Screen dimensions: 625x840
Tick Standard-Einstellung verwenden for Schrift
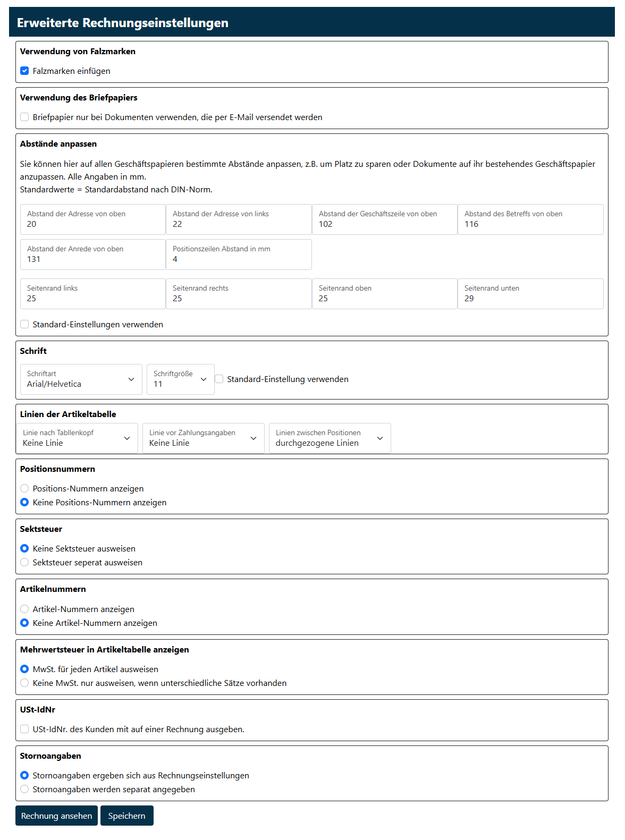[x=219, y=379]
